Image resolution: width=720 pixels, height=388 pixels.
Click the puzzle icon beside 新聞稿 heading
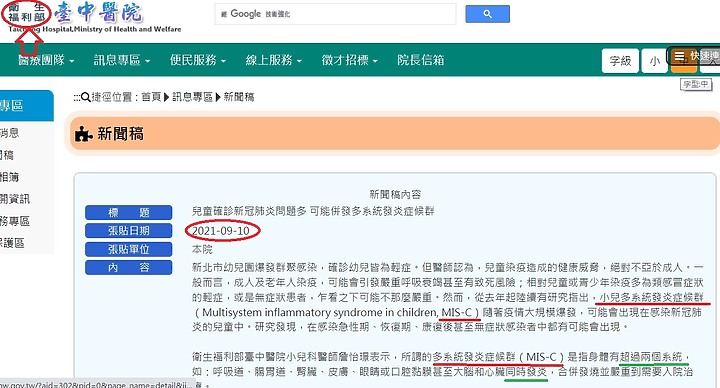point(84,134)
